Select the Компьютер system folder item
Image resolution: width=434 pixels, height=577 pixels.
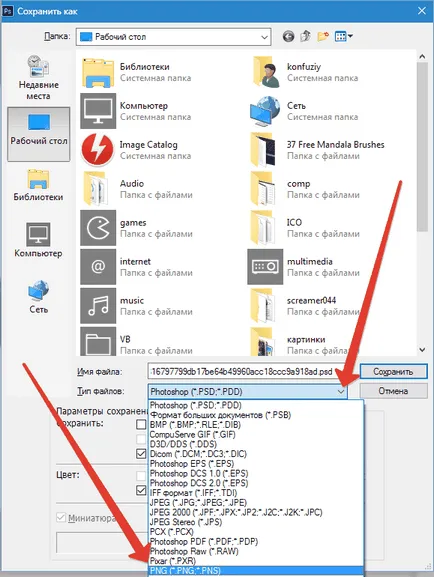pos(136,111)
